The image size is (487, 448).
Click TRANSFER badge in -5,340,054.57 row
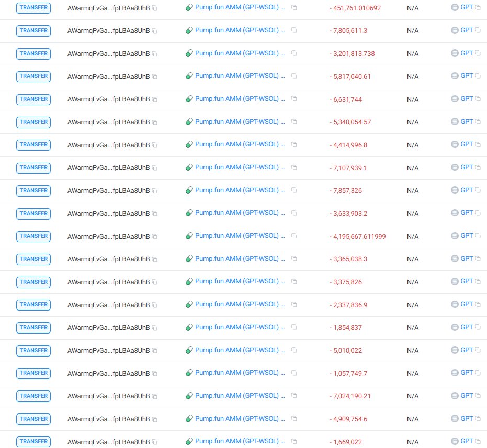tap(33, 122)
